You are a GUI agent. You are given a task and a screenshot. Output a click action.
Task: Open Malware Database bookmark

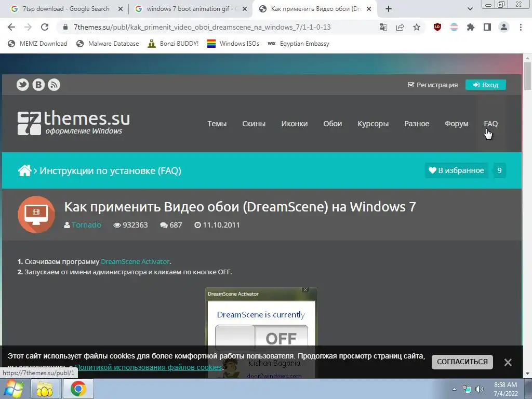108,44
